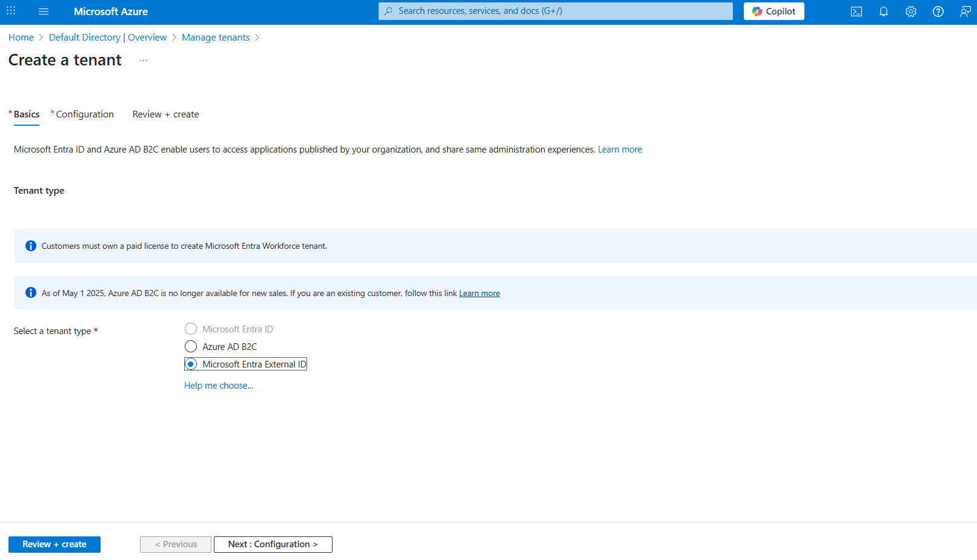Click the Create a tenant page title
The height and width of the screenshot is (560, 977).
[x=65, y=60]
